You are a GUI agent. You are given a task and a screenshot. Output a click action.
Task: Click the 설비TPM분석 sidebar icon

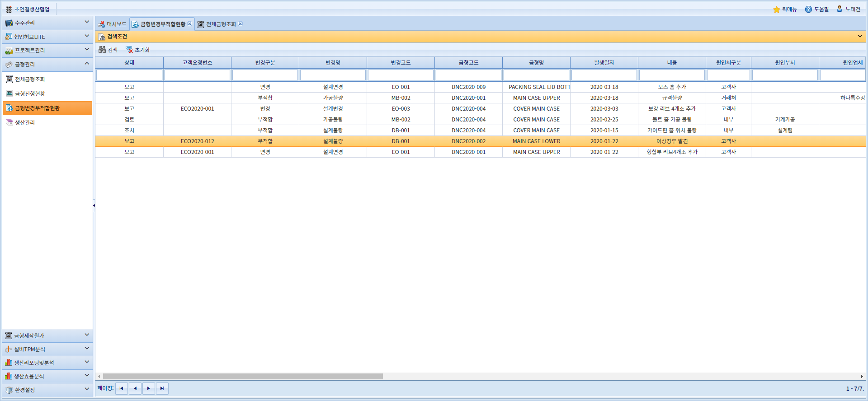[9, 350]
